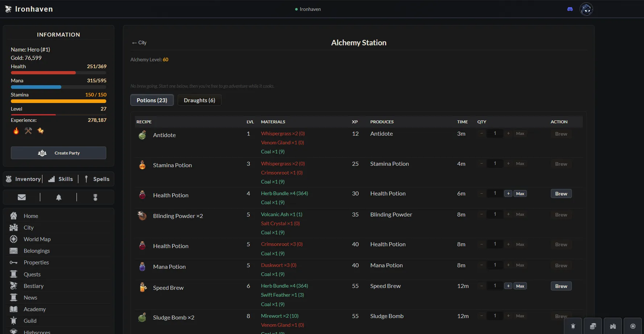Viewport: 644px width, 334px height.
Task: Open World Map in sidebar
Action: [58, 239]
